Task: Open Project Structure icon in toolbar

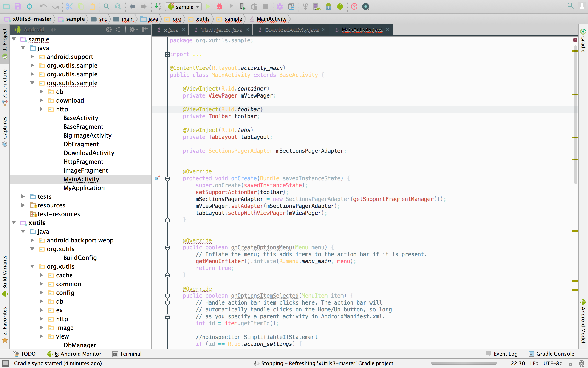Action: (x=291, y=7)
